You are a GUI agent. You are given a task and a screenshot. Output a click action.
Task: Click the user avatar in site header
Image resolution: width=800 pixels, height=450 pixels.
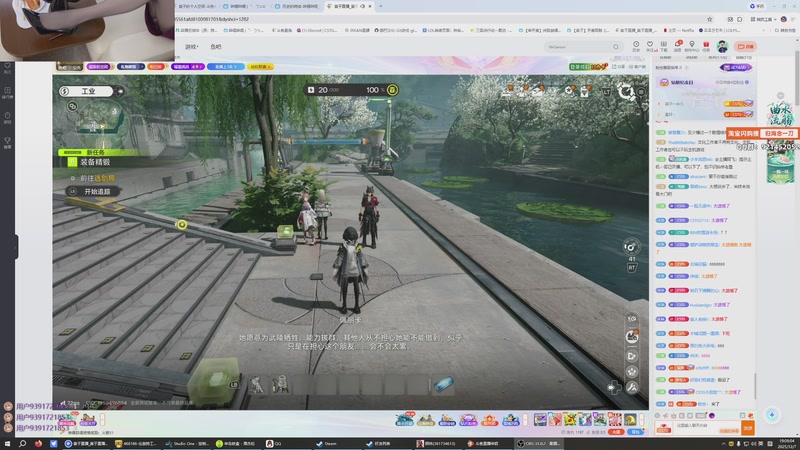click(x=722, y=46)
